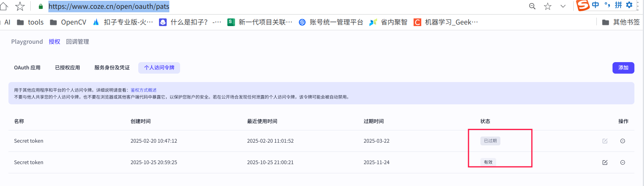The image size is (644, 186).
Task: Open 省内聚智 bookmark
Action: point(388,22)
